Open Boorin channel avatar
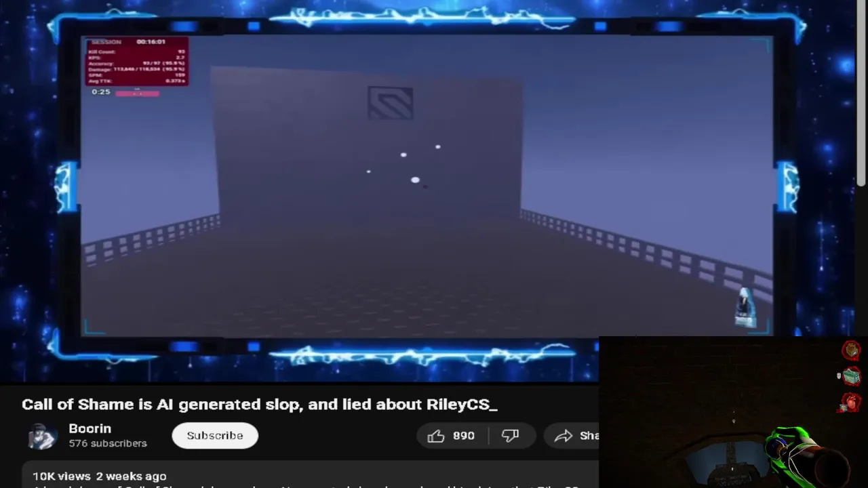The image size is (868, 488). coord(42,436)
